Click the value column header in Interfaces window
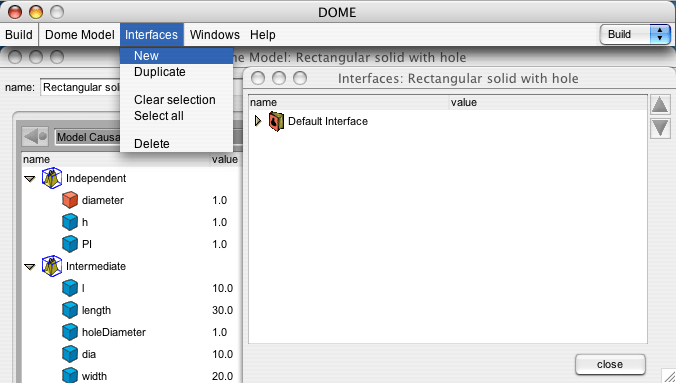 pos(548,102)
